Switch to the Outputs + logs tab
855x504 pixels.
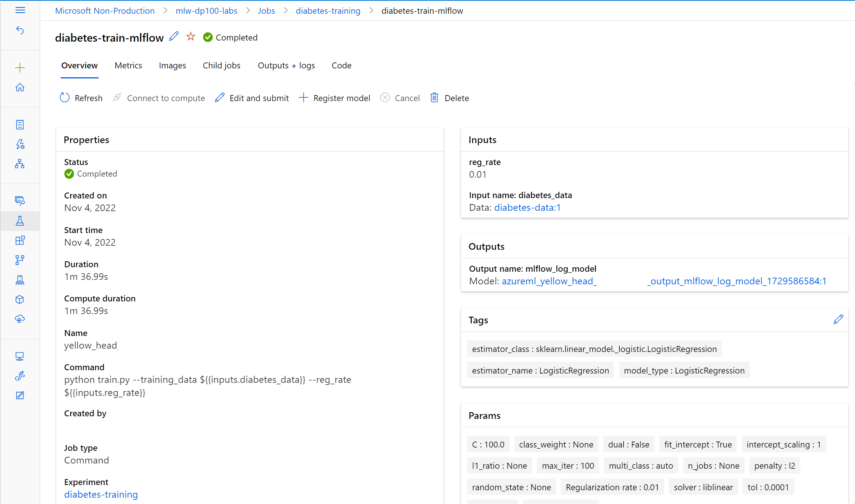pyautogui.click(x=286, y=65)
